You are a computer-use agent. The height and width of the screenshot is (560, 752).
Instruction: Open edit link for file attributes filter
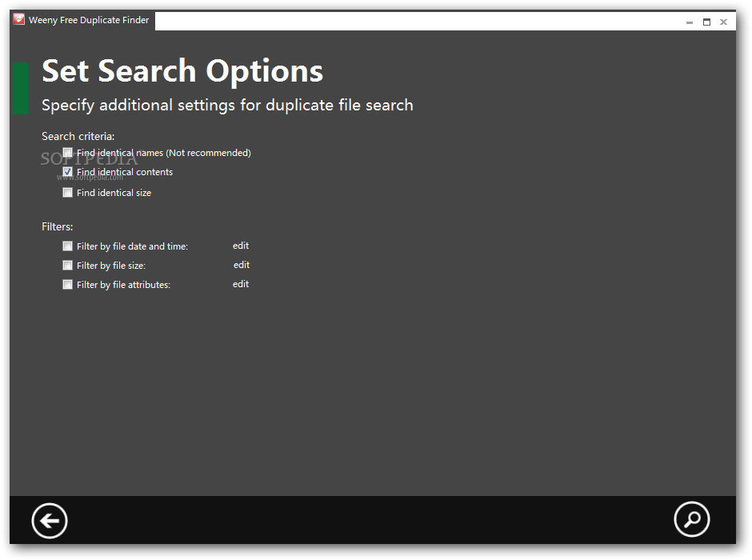(241, 284)
